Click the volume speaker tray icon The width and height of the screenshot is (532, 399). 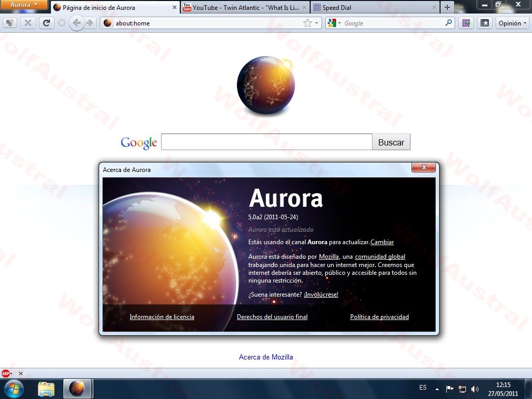pos(475,389)
